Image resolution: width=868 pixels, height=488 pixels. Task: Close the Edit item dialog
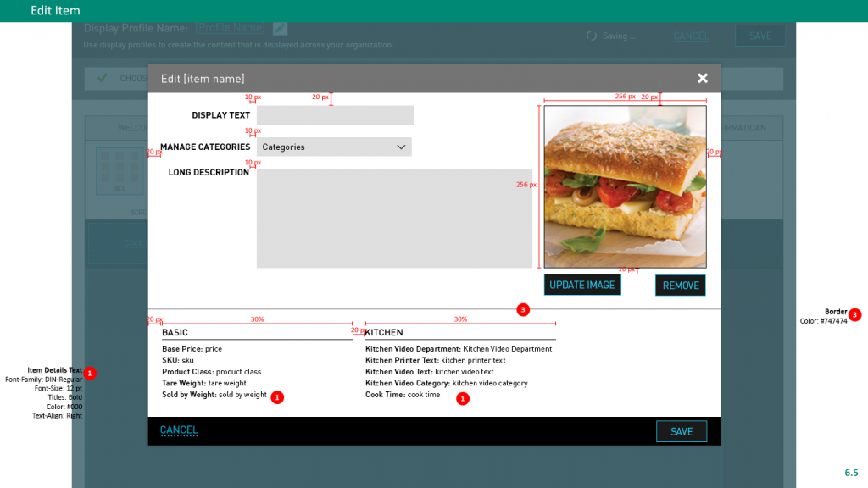[702, 78]
